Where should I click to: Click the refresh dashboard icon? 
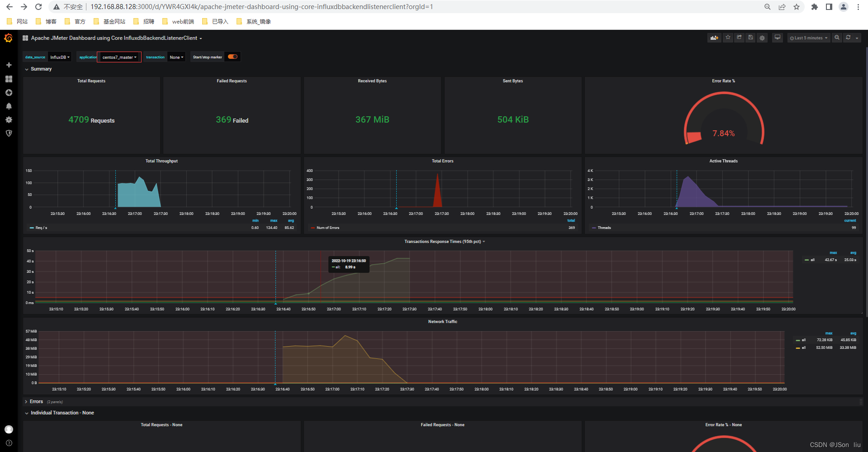pos(848,38)
